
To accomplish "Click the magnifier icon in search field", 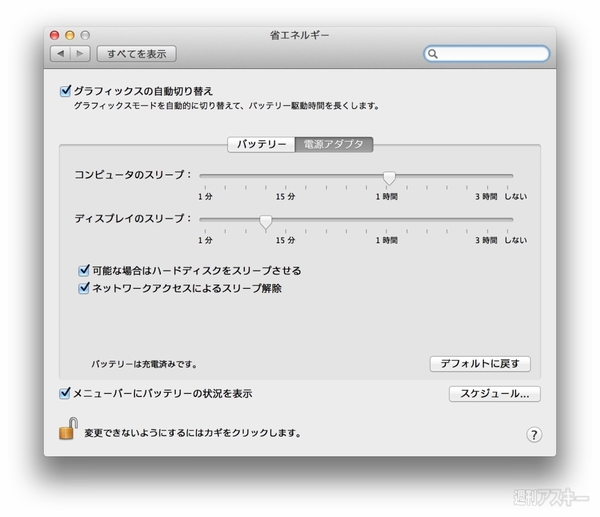I will pos(432,54).
